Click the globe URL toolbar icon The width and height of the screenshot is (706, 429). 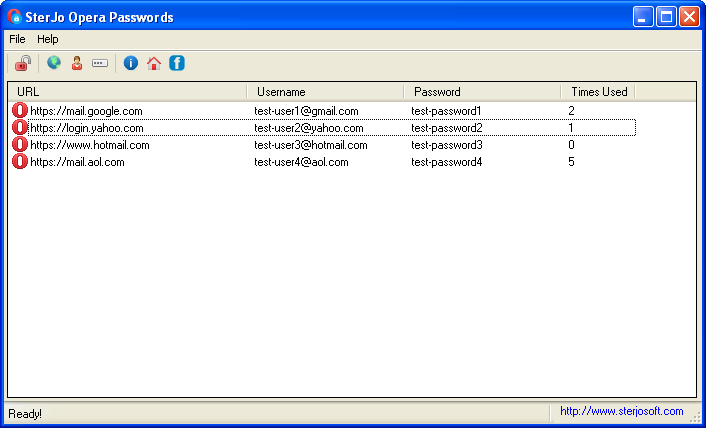54,63
